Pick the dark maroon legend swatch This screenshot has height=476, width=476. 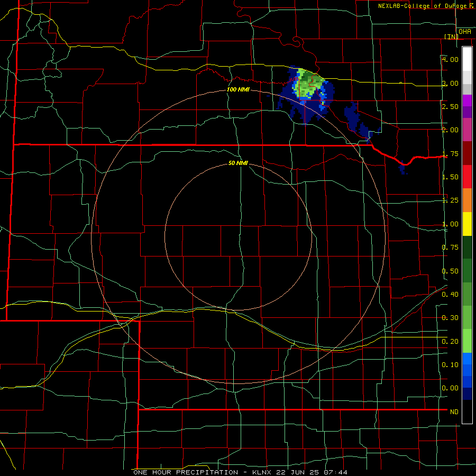(467, 153)
